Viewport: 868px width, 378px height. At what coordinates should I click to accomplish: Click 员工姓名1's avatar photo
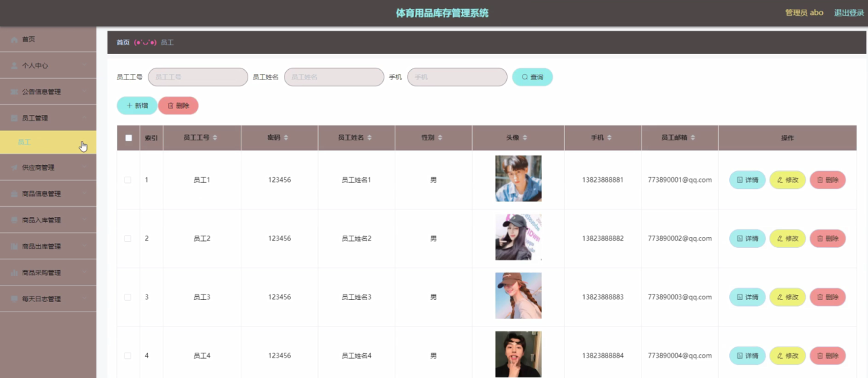pyautogui.click(x=518, y=179)
